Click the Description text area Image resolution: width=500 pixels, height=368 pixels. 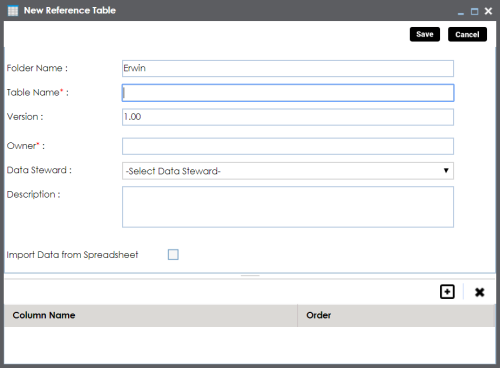pos(288,207)
